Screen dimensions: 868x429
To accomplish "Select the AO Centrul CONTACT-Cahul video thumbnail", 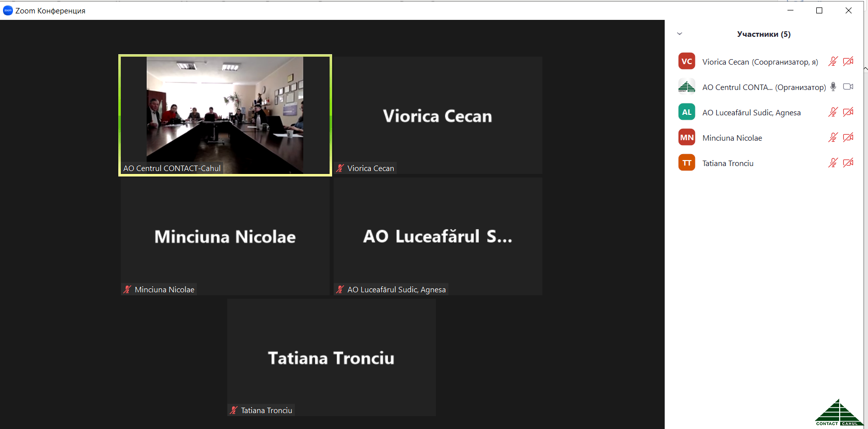I will tap(225, 115).
